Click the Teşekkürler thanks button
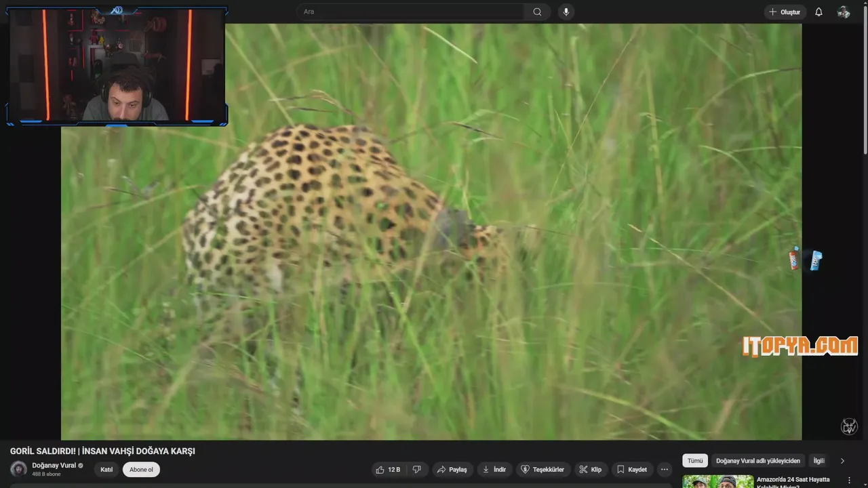 542,470
